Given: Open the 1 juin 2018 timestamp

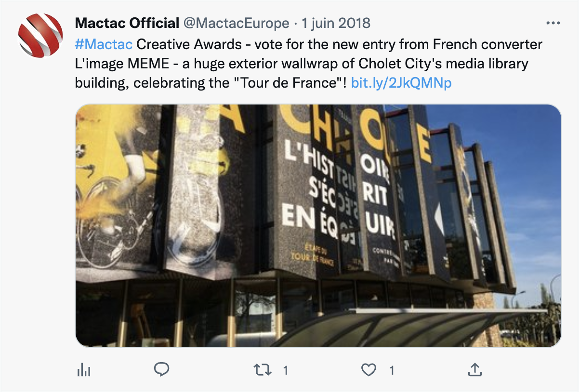Looking at the screenshot, I should 336,23.
